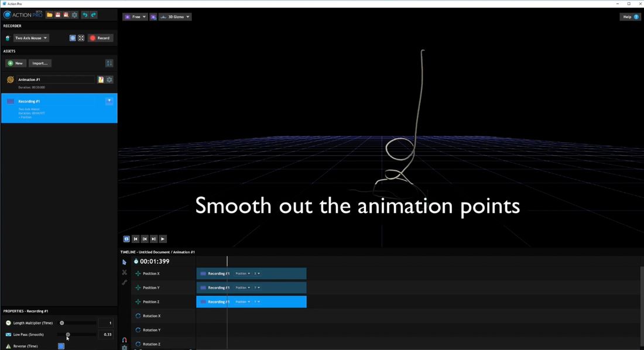Open axis dropdown on Position Y clip

pyautogui.click(x=256, y=287)
